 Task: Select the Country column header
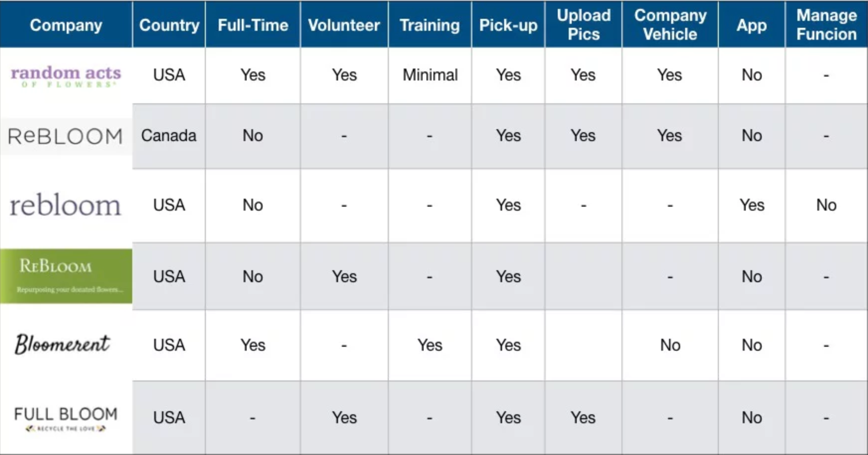[x=169, y=25]
